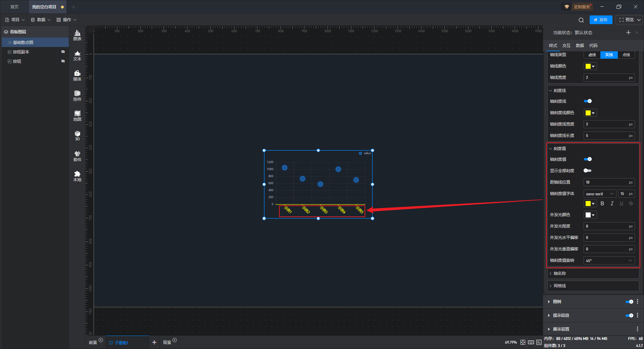Viewport: 644px width, 349px height.
Task: Switch to the 代码 code tab
Action: (593, 46)
